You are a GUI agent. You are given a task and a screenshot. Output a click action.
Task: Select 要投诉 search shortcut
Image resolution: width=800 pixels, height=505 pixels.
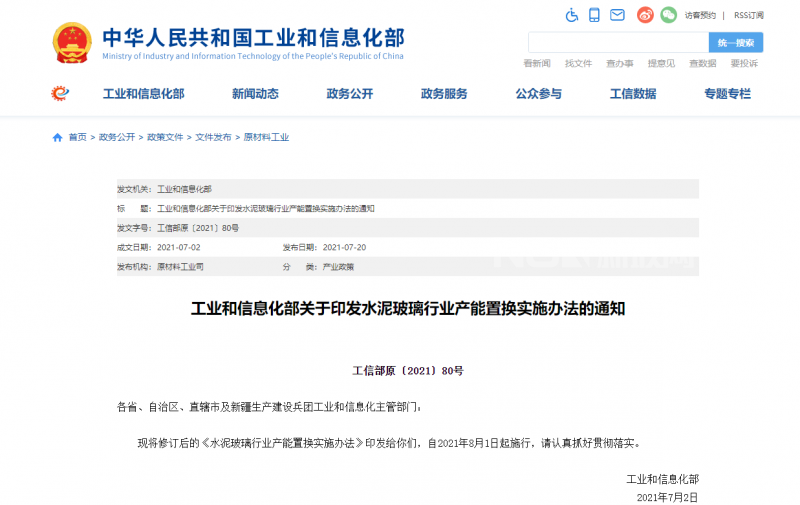coord(744,63)
